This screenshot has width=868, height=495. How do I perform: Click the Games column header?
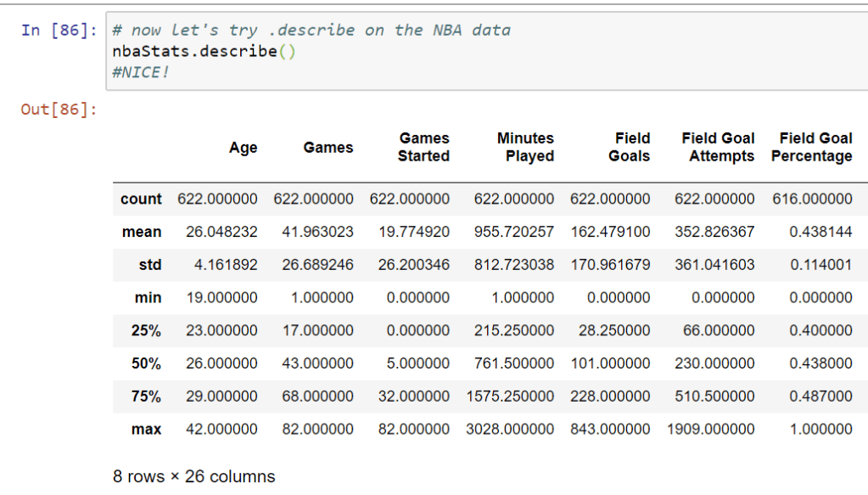[x=328, y=148]
